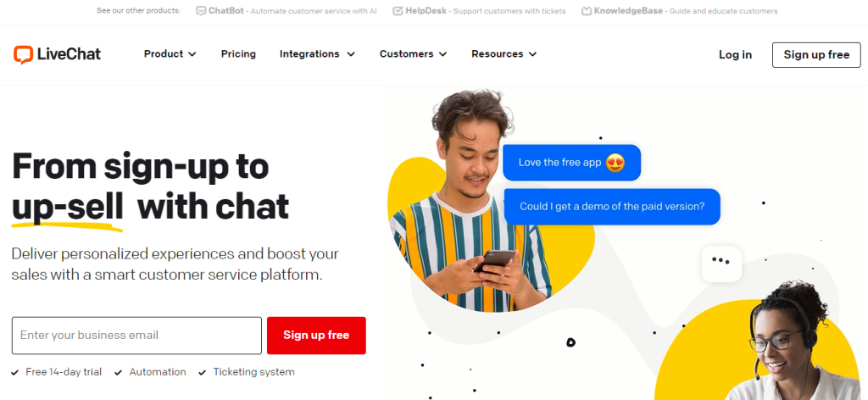Image resolution: width=868 pixels, height=400 pixels.
Task: Click the 'Love the free app' chat bubble
Action: click(x=571, y=163)
